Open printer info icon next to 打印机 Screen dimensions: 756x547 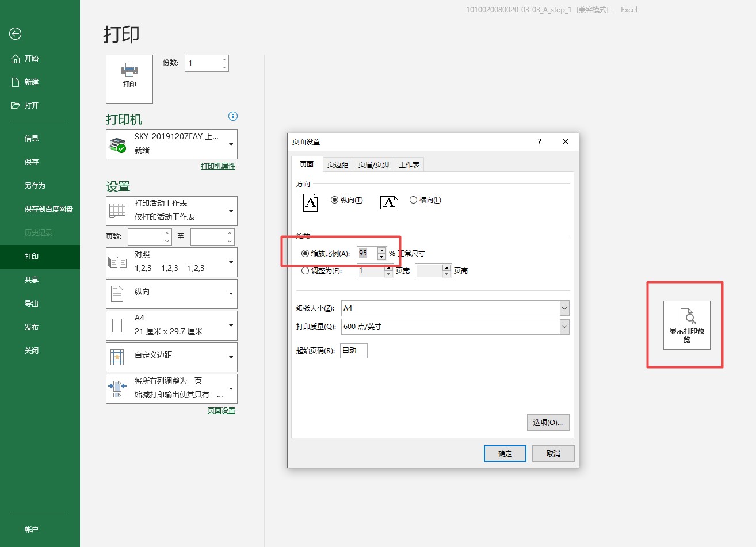point(233,116)
